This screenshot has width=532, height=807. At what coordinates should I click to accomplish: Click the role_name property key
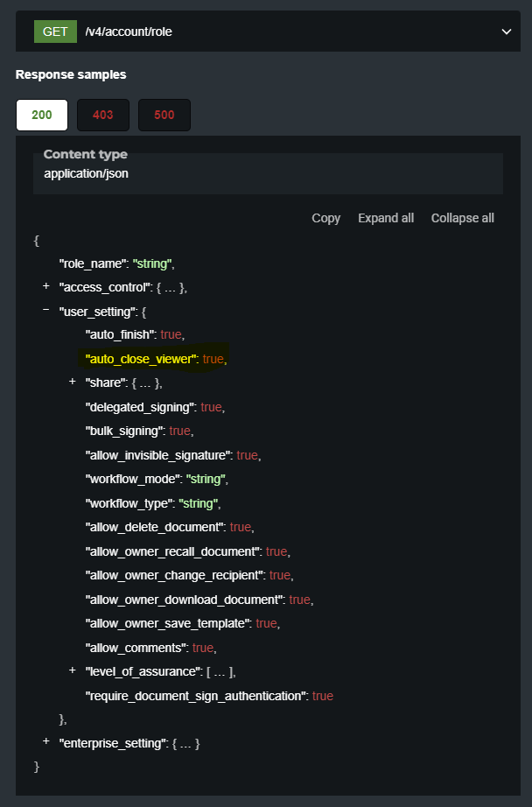click(x=92, y=263)
